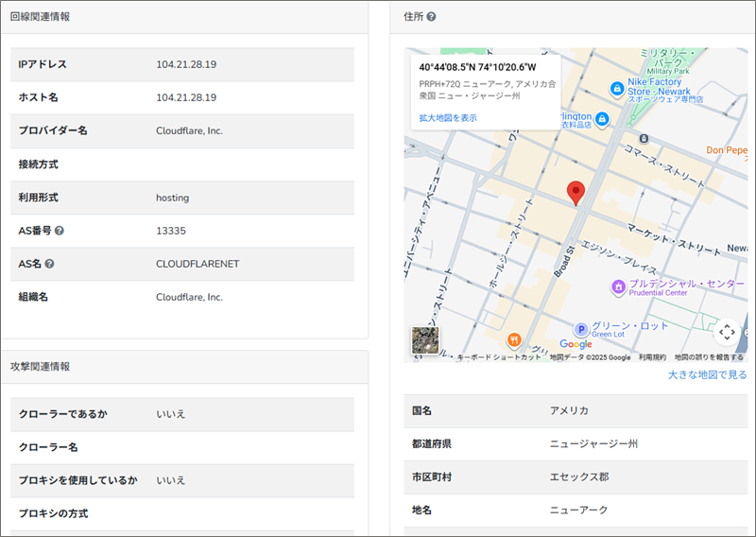Click the IP address value 104.21.28.19

[186, 64]
